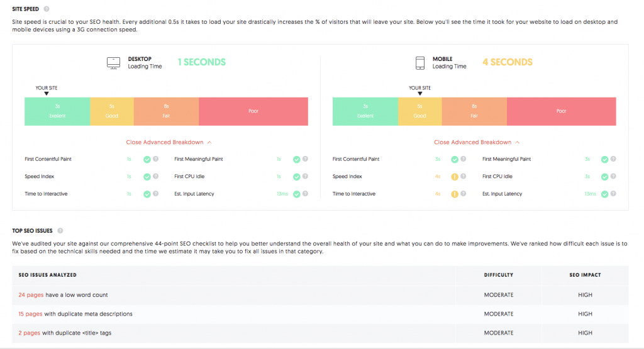Viewport: 644px width, 349px height.
Task: Click HIGH impact in duplicate title tags row
Action: pos(585,333)
